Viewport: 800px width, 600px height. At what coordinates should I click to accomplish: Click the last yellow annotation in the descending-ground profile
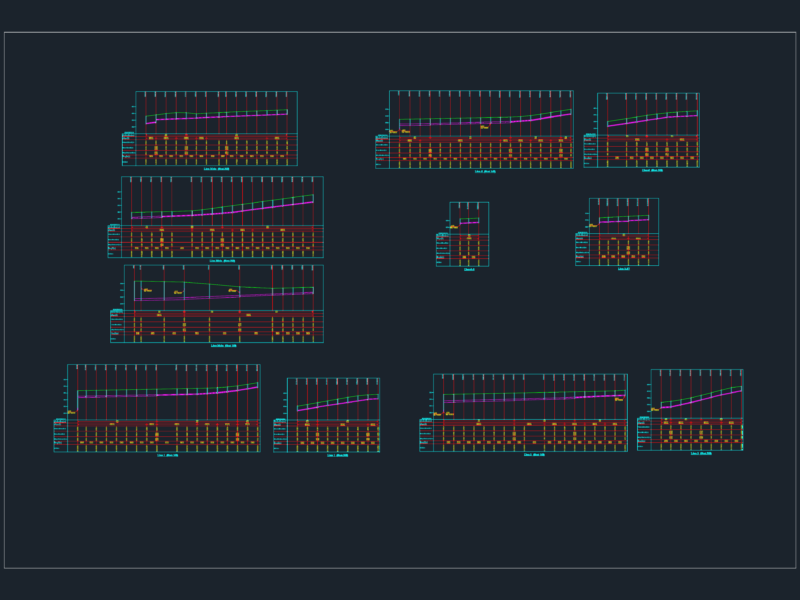pos(232,290)
